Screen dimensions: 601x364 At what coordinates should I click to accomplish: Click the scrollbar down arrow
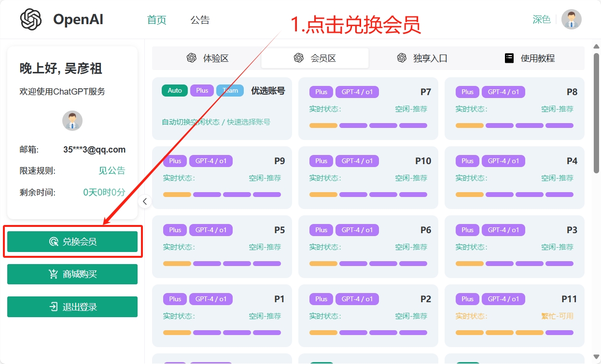[x=597, y=357]
